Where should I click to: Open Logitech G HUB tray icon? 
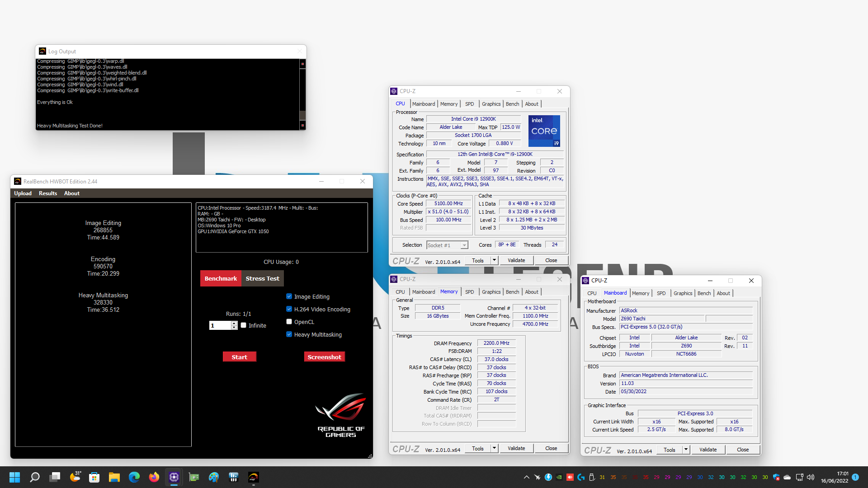tap(581, 477)
